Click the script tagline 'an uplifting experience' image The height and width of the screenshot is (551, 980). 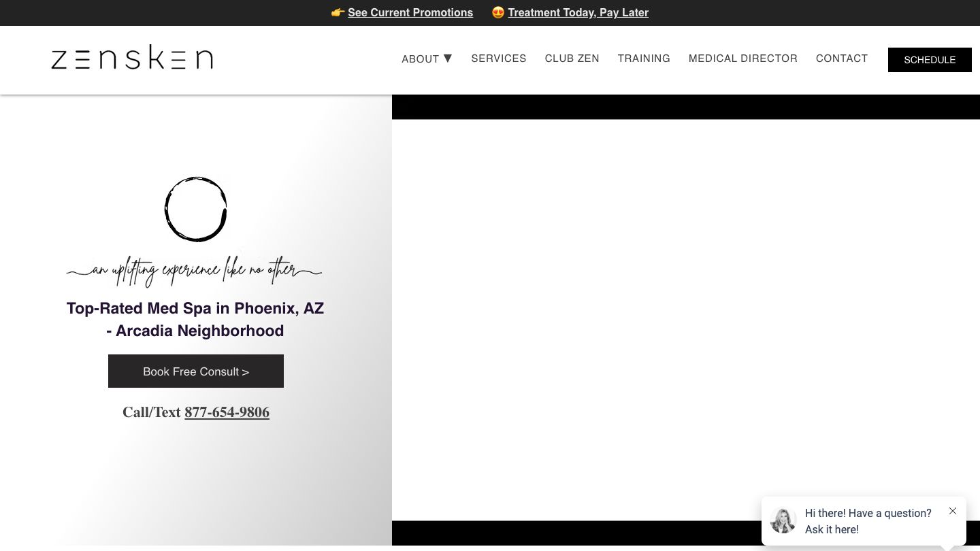[194, 271]
